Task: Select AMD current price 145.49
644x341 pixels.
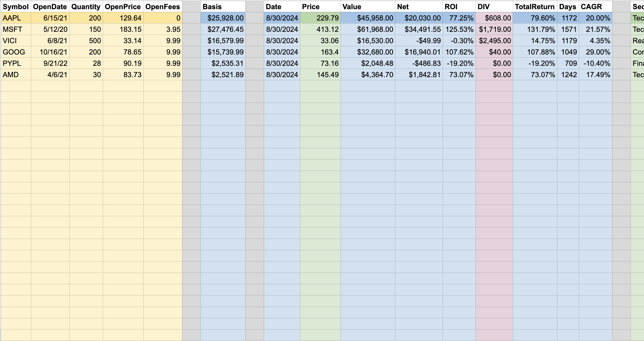Action: pyautogui.click(x=320, y=75)
